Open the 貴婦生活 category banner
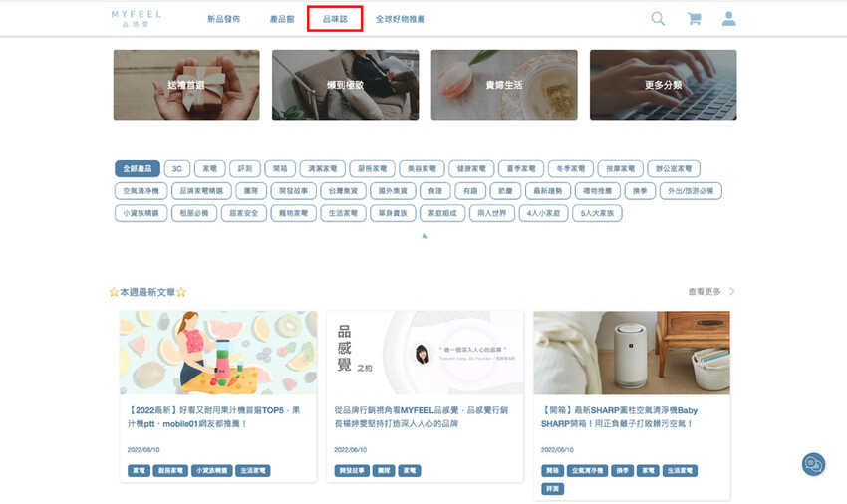 point(504,85)
